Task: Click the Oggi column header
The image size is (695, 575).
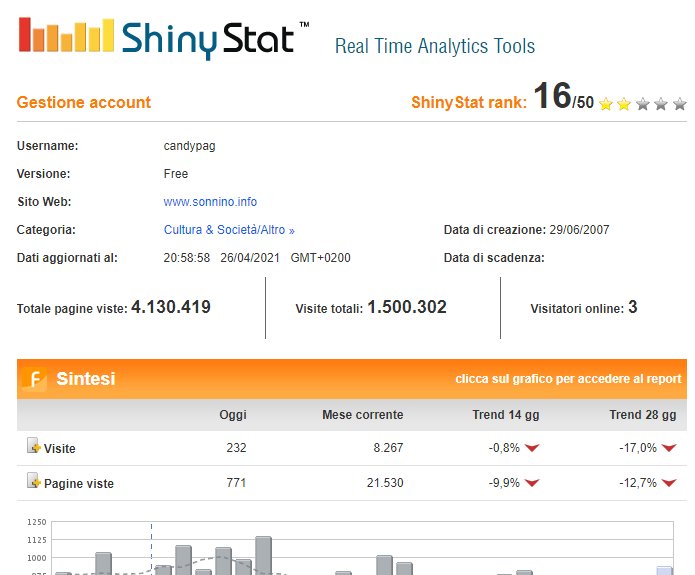Action: (x=233, y=415)
